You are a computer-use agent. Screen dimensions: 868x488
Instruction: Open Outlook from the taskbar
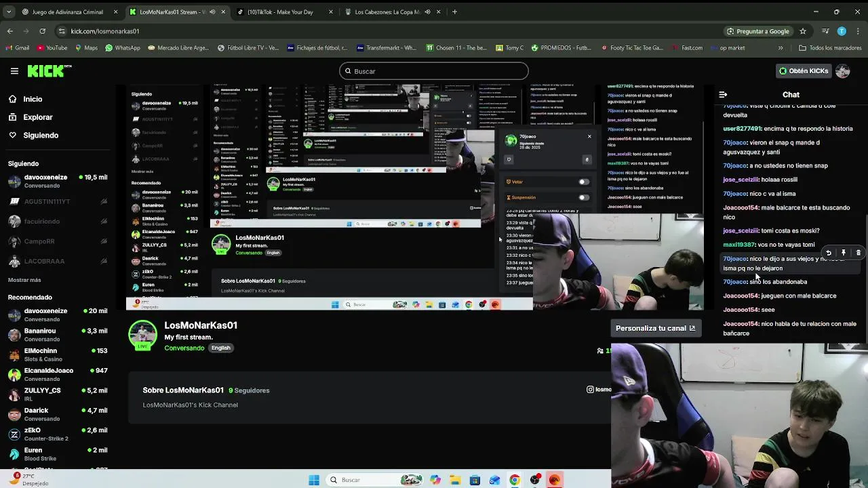[x=495, y=480]
